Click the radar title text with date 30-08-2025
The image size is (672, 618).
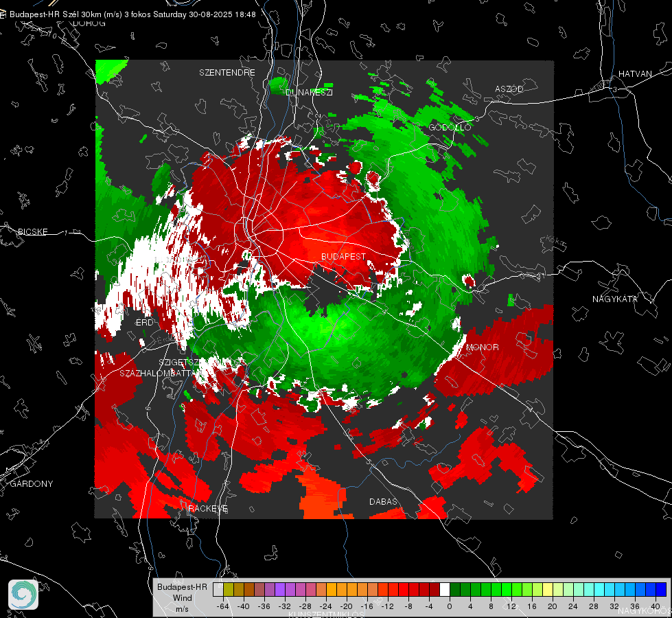click(x=132, y=14)
